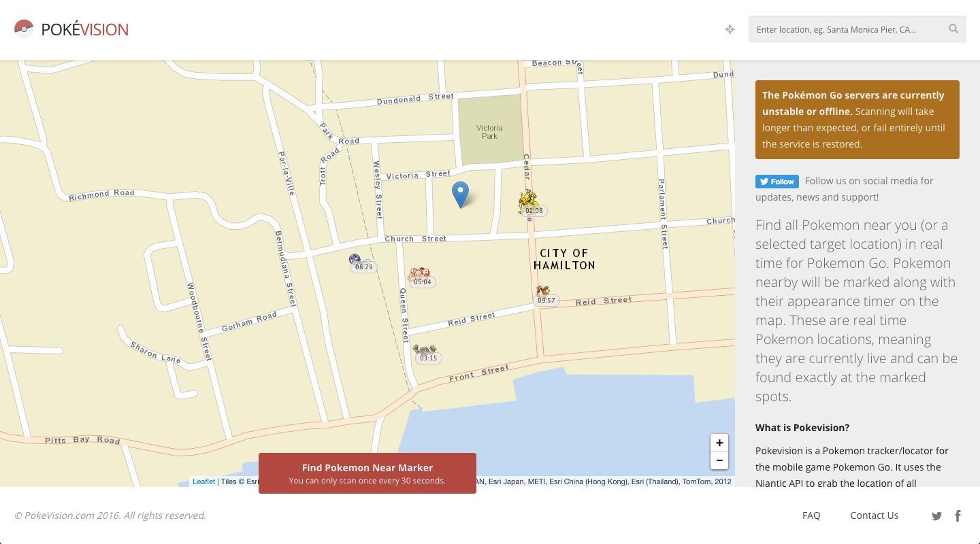Image resolution: width=980 pixels, height=544 pixels.
Task: Click the Pitts Bay Road label
Action: point(82,440)
